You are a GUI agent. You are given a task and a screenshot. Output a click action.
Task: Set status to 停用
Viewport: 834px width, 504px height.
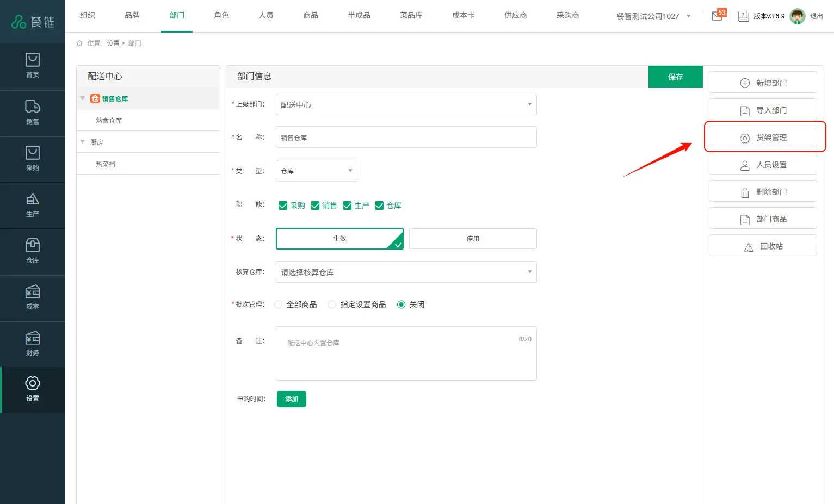[x=472, y=239]
